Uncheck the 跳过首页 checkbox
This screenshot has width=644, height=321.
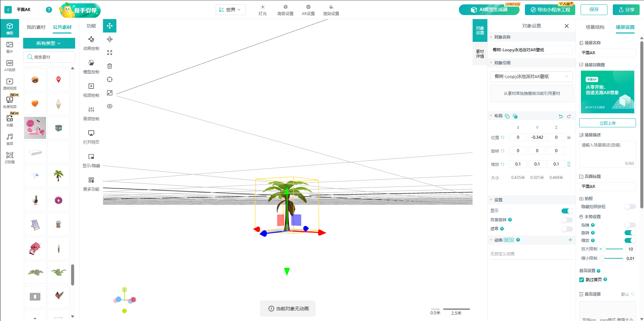(582, 280)
